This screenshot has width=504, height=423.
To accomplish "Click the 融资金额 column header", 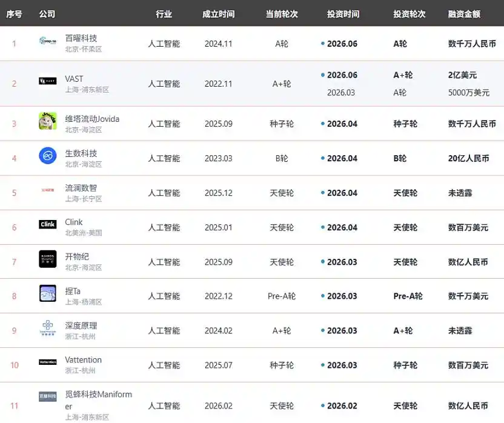I will click(x=465, y=14).
